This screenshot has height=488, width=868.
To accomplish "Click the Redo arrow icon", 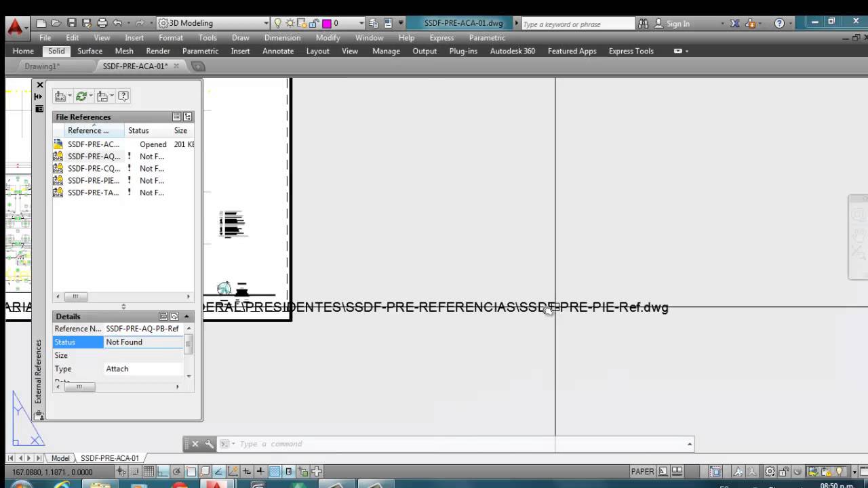I will click(x=139, y=23).
